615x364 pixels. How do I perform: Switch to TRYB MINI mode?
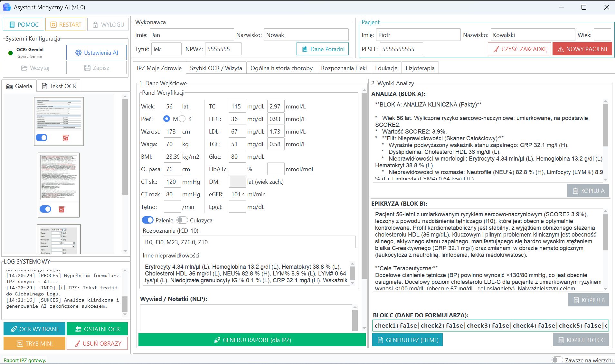(34, 343)
